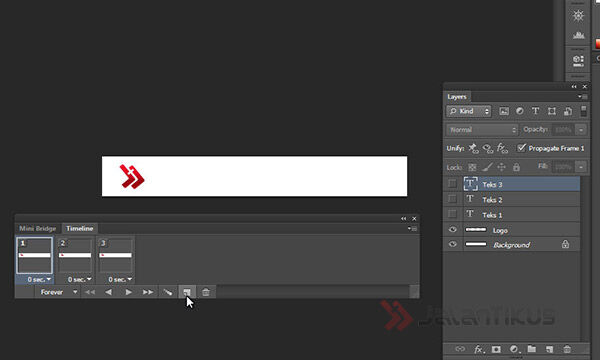This screenshot has width=600, height=360.
Task: Duplicate the selected frame in Timeline
Action: (x=187, y=292)
